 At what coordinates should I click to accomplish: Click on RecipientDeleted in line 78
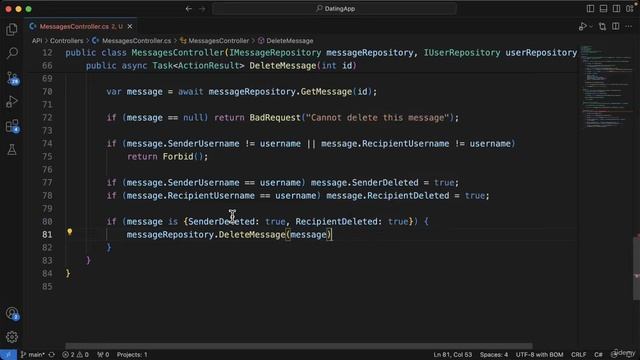[x=408, y=196]
